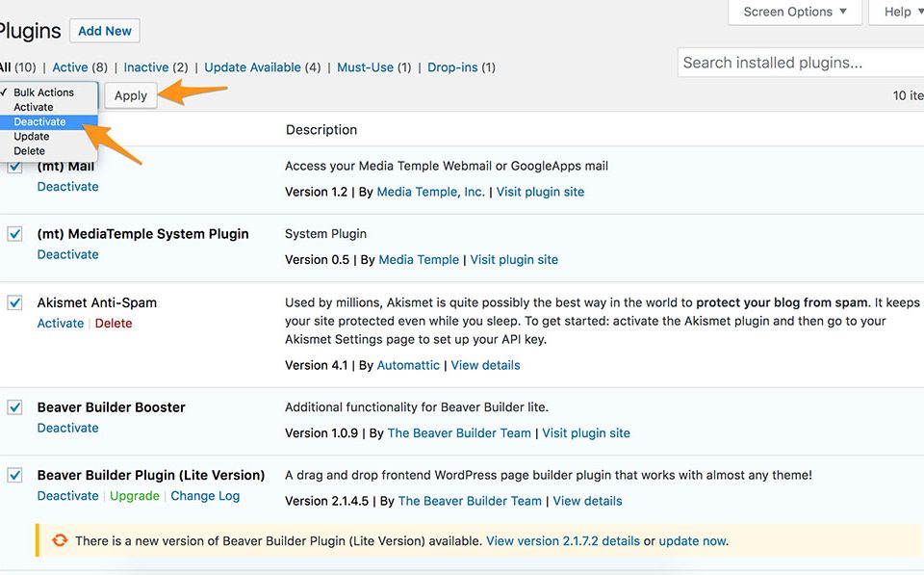Click update now for Beaver Builder Plugin
Viewport: 924px width, 575px height.
691,540
